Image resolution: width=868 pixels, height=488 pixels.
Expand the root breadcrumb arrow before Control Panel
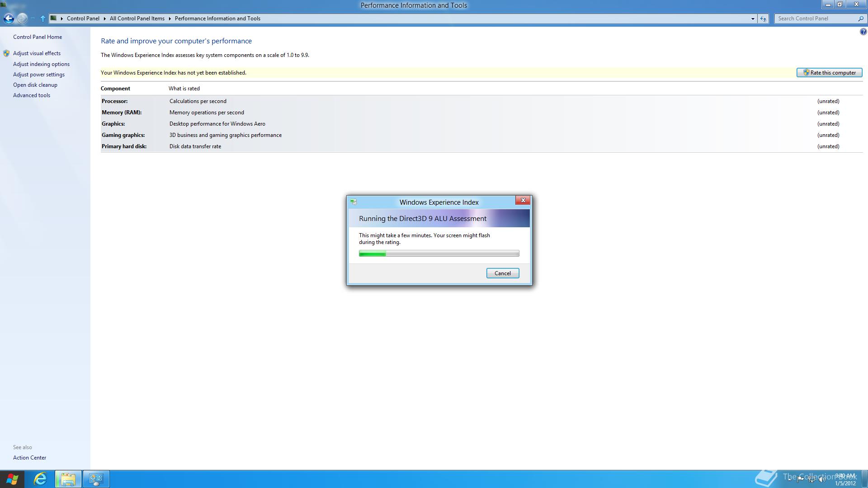click(x=62, y=19)
